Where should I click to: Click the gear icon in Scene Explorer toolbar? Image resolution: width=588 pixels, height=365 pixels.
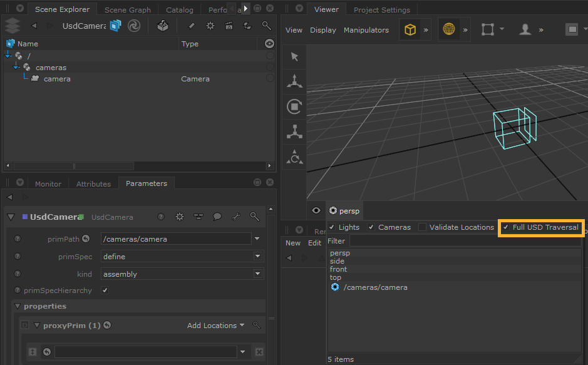click(x=210, y=26)
